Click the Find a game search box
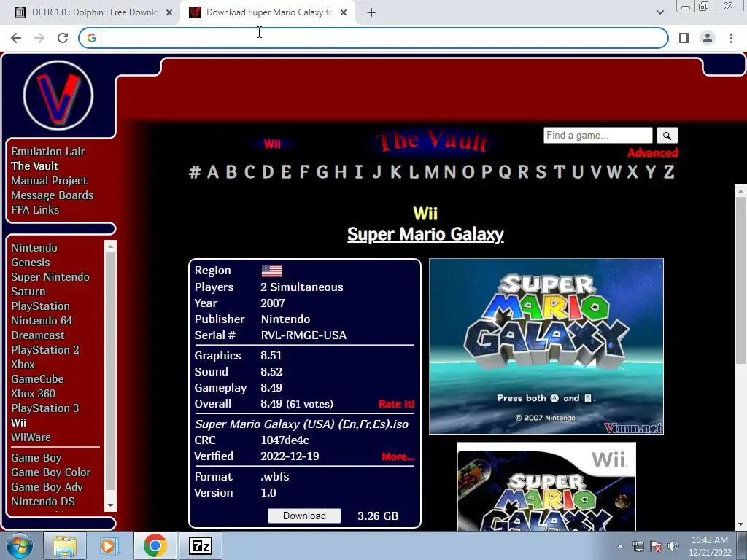Viewport: 747px width, 560px height. [598, 135]
